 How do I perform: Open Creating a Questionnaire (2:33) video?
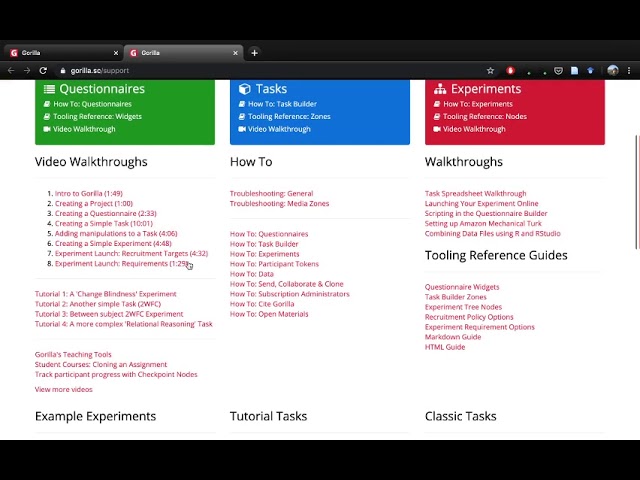[x=106, y=213]
